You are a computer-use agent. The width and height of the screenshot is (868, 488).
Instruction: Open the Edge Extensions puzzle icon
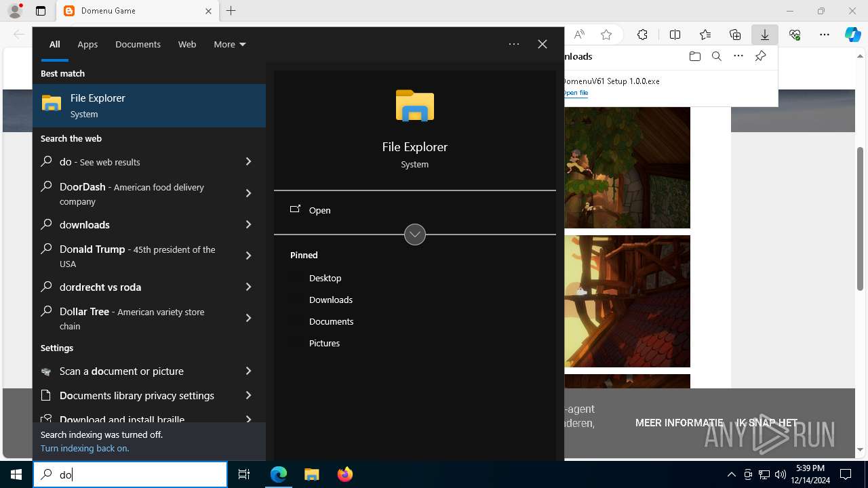[642, 35]
